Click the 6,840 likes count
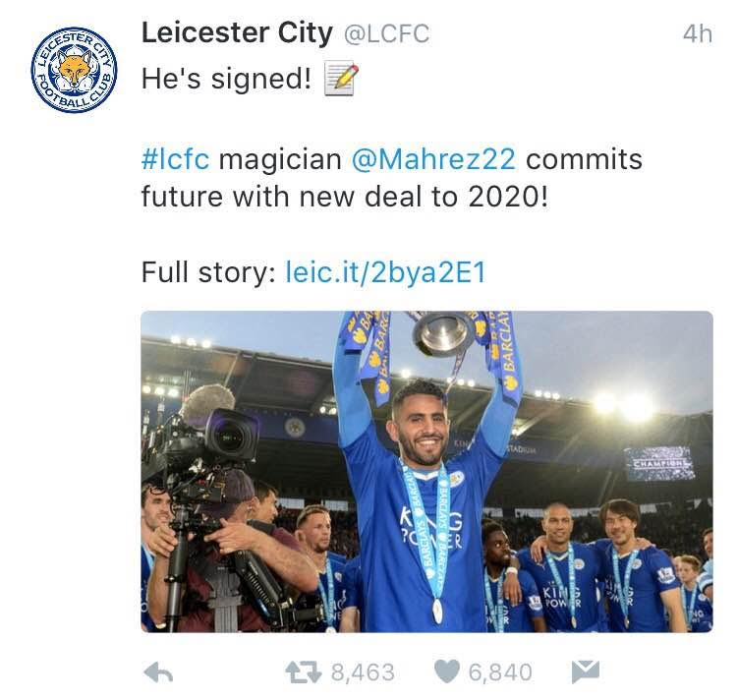The height and width of the screenshot is (700, 737). [499, 672]
